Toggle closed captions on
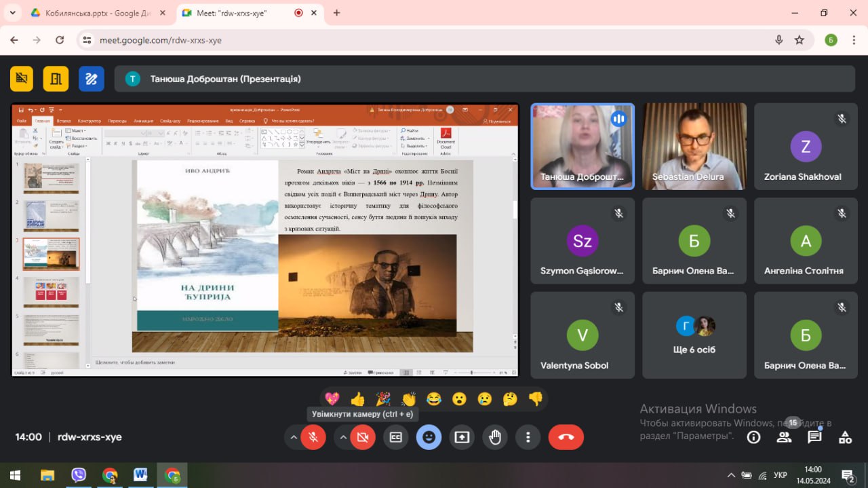The height and width of the screenshot is (488, 868). coord(396,438)
